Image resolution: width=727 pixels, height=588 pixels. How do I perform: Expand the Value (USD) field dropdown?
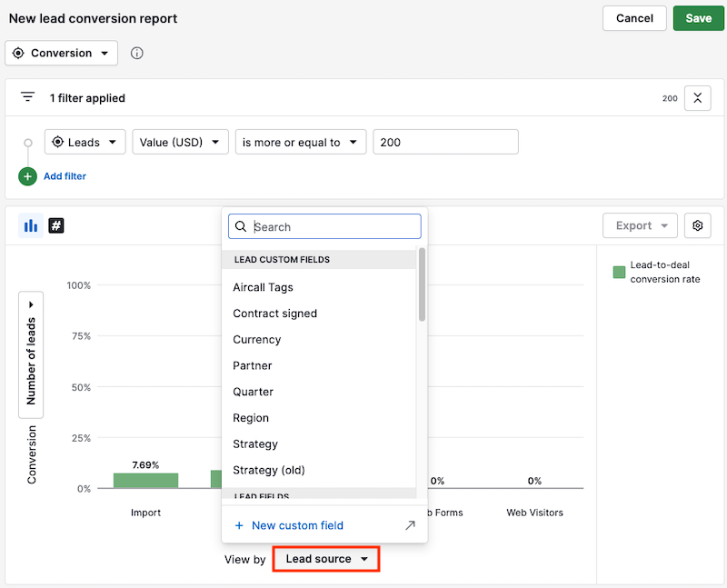[x=180, y=142]
